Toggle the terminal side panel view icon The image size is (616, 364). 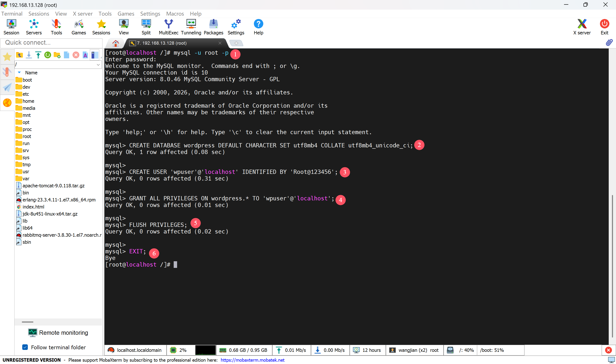tap(95, 55)
